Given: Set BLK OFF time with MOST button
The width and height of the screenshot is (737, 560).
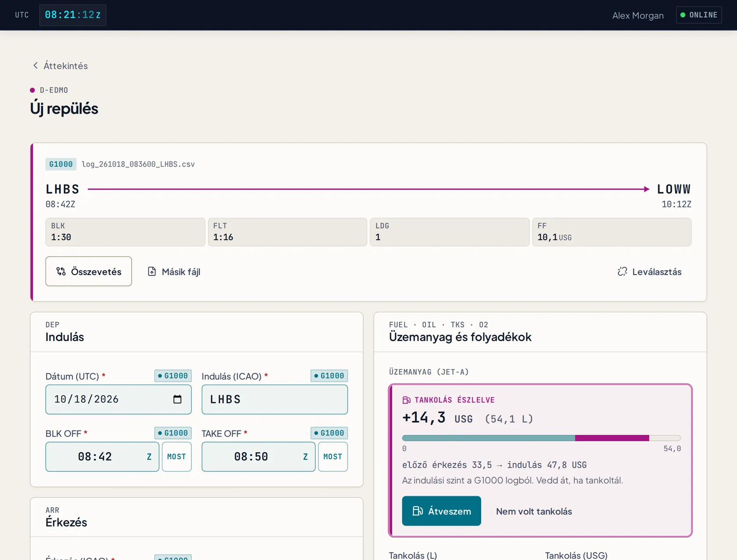Looking at the screenshot, I should tap(177, 457).
